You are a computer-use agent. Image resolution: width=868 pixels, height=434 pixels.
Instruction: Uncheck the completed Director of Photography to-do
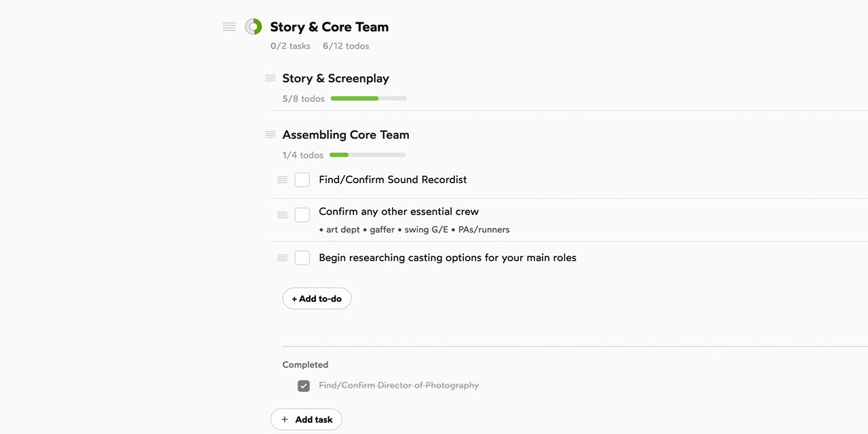[304, 386]
